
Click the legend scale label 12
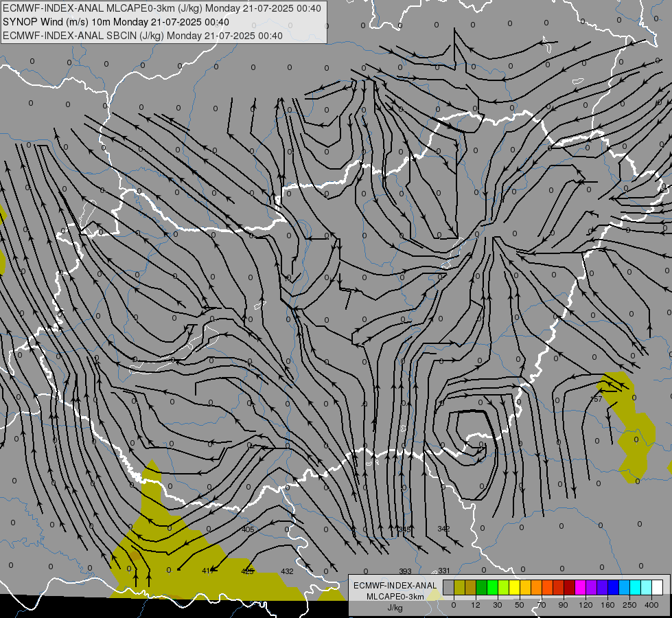coord(475,605)
